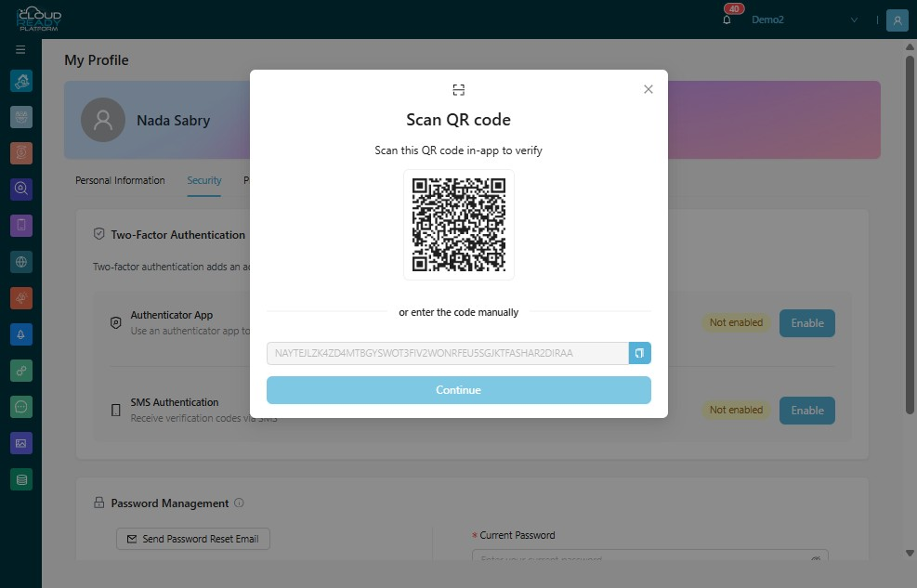Click the scan frame icon above title
Image resolution: width=917 pixels, height=588 pixels.
459,89
